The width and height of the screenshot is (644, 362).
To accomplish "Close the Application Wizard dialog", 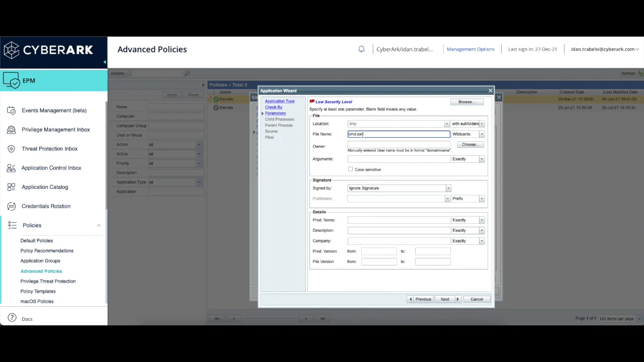I will (x=491, y=90).
